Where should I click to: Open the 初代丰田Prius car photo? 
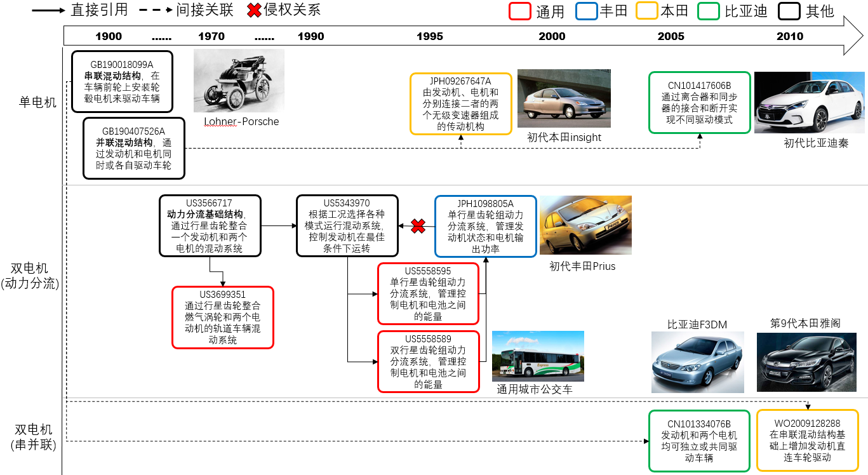585,225
